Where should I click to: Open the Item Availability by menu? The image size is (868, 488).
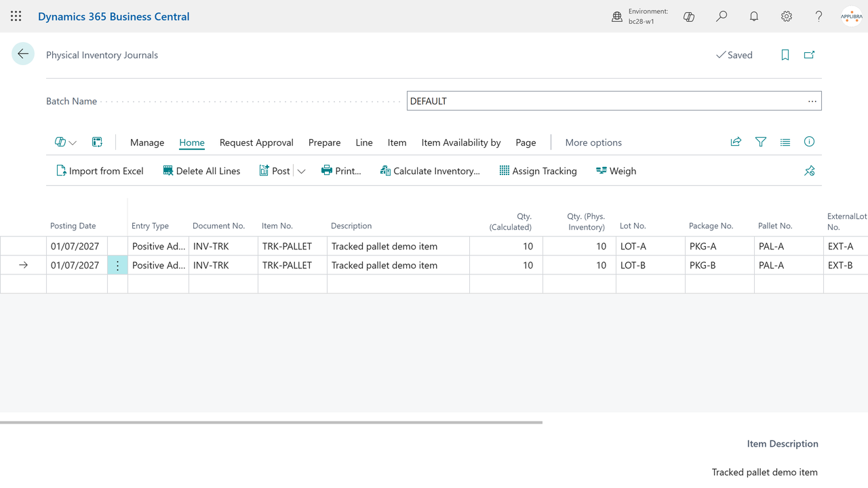461,142
